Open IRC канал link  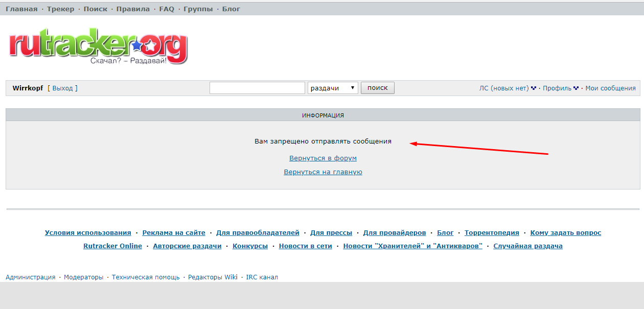click(262, 277)
